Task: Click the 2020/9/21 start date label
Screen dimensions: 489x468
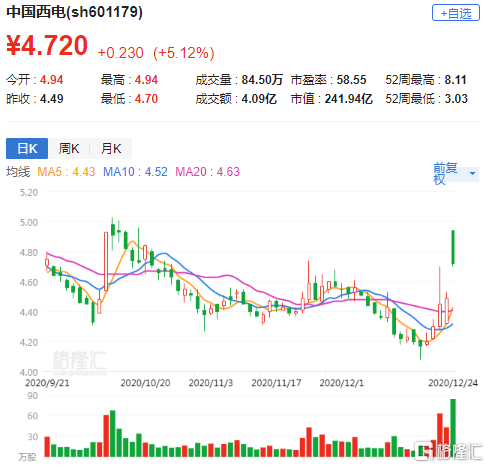Action: (x=47, y=383)
